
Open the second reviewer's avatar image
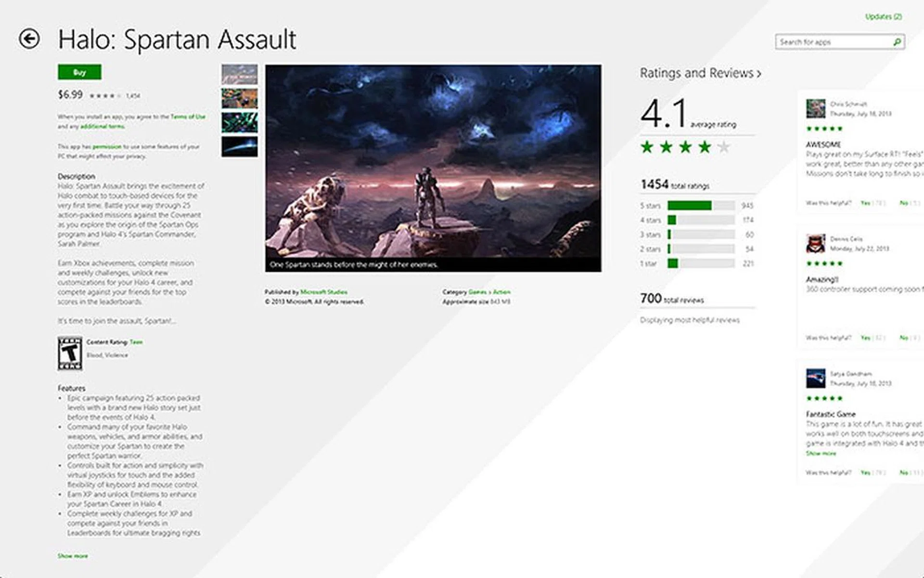tap(816, 244)
